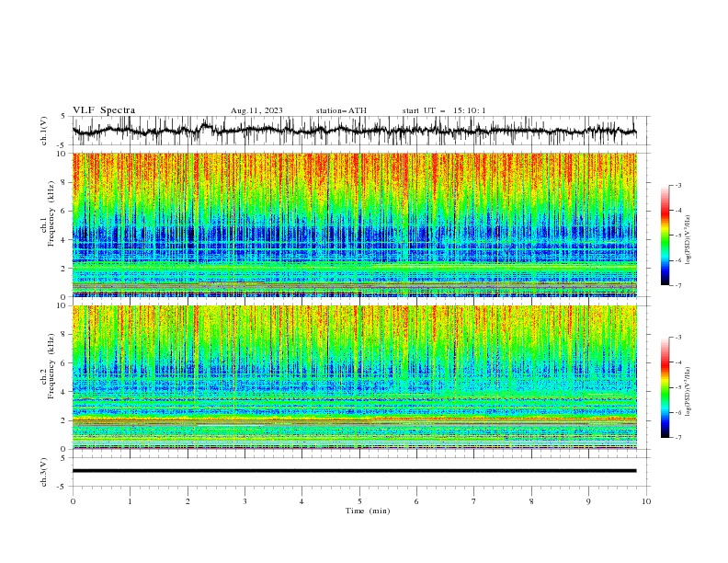Click the flat ch.3 voltage trace
Screen dimensions: 728x563
tap(354, 471)
